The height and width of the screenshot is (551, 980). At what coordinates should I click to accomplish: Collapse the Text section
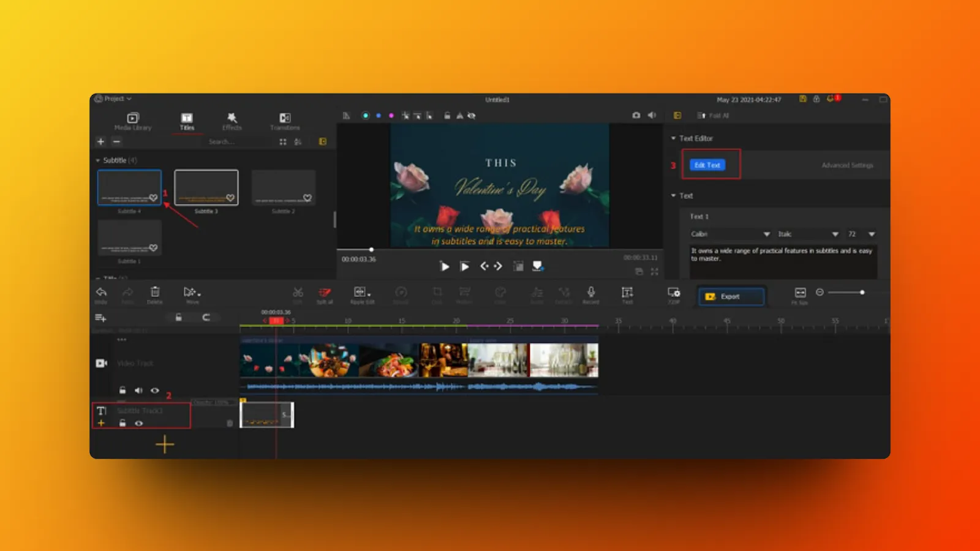coord(673,196)
